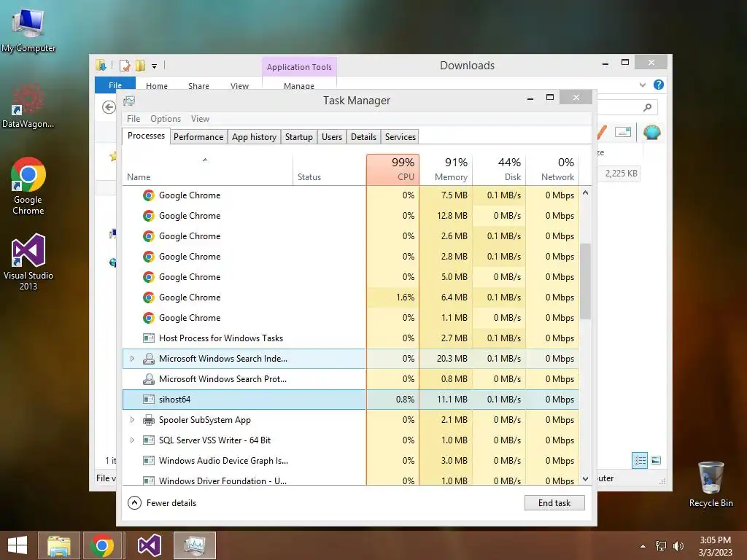This screenshot has width=747, height=560.
Task: Open Downloads window Help icon
Action: click(x=659, y=85)
